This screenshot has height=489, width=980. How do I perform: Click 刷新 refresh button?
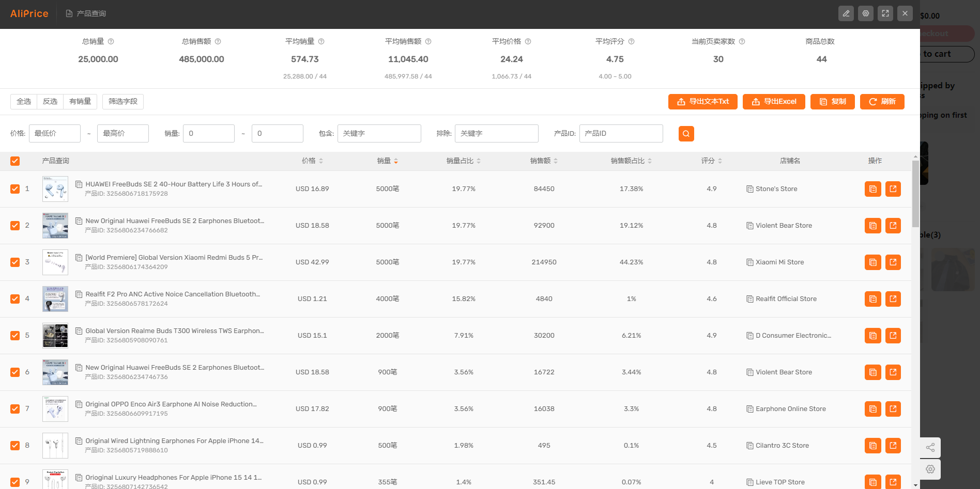tap(882, 102)
